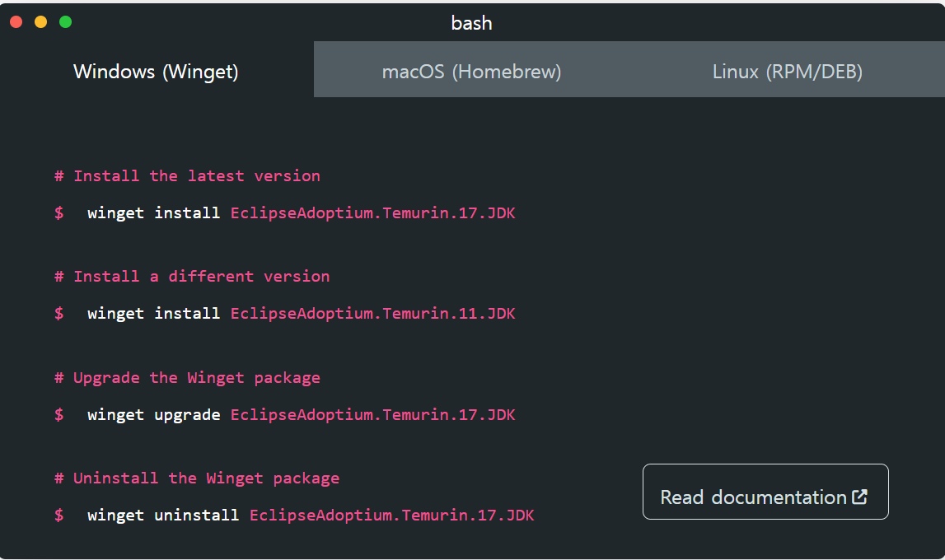Image resolution: width=945 pixels, height=560 pixels.
Task: Click the external link icon in Read documentation
Action: (859, 497)
